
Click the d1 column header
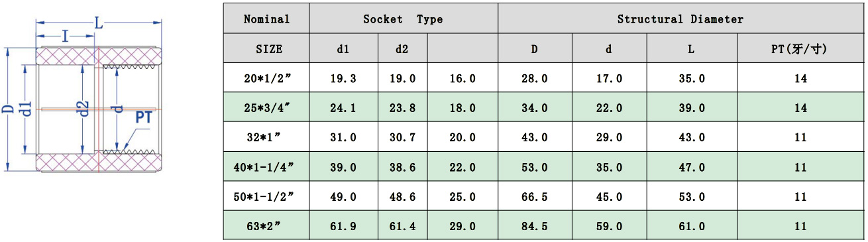[343, 48]
